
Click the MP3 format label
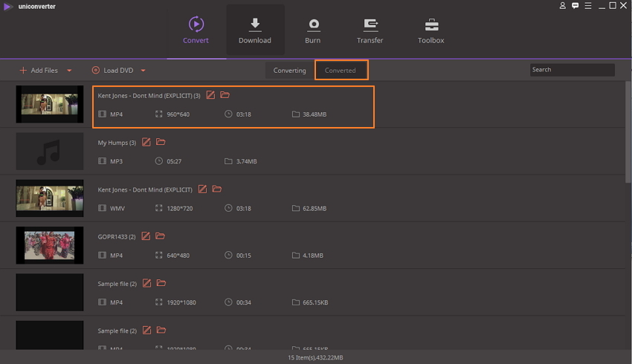[117, 161]
